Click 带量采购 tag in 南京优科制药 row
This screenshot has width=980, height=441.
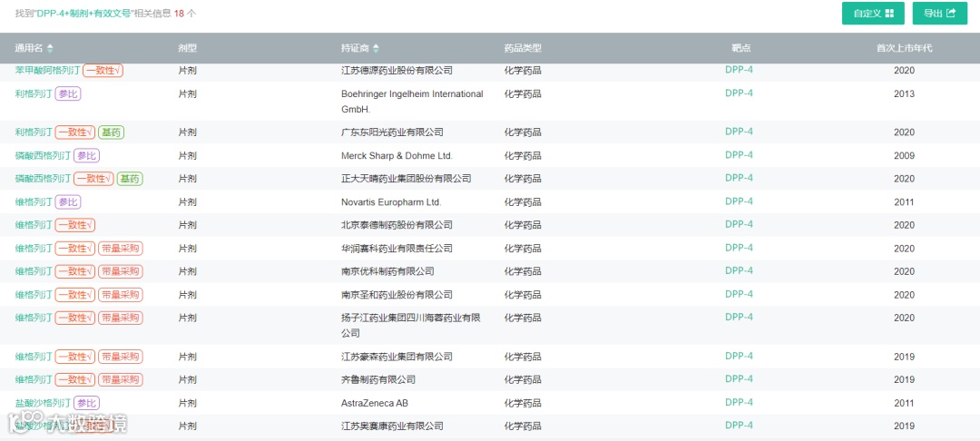(x=121, y=271)
